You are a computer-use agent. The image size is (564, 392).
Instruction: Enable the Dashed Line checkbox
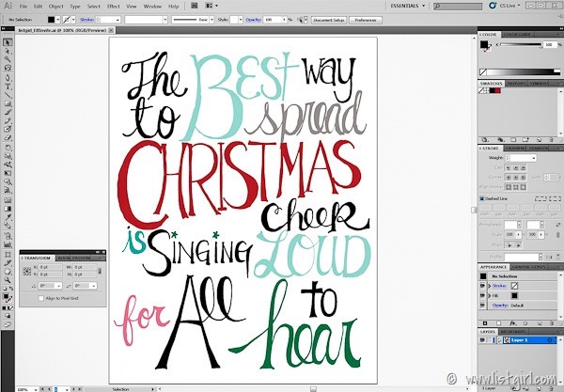click(483, 198)
